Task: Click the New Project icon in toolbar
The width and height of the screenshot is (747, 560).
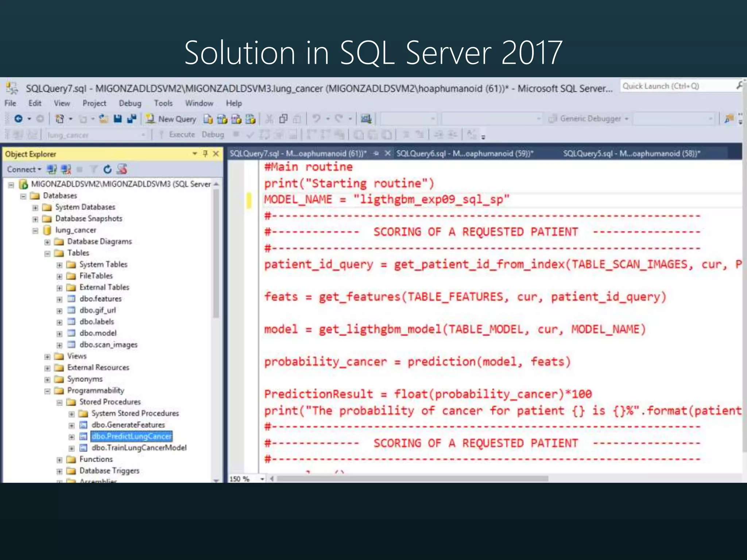Action: coord(59,119)
